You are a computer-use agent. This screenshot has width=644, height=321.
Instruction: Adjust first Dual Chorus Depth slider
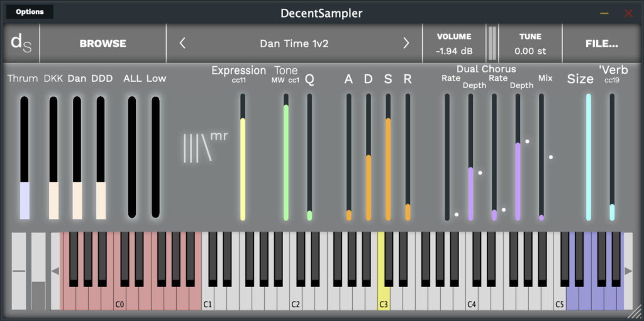[470, 157]
